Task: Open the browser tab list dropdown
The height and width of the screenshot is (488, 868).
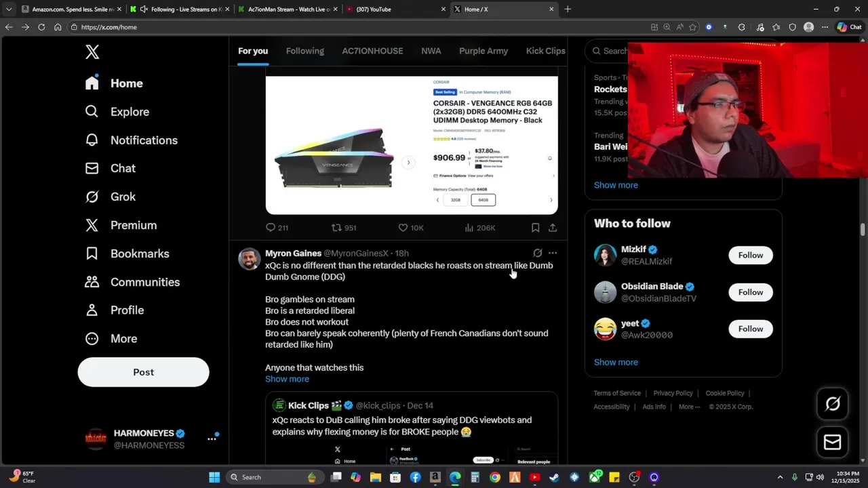Action: click(x=9, y=9)
